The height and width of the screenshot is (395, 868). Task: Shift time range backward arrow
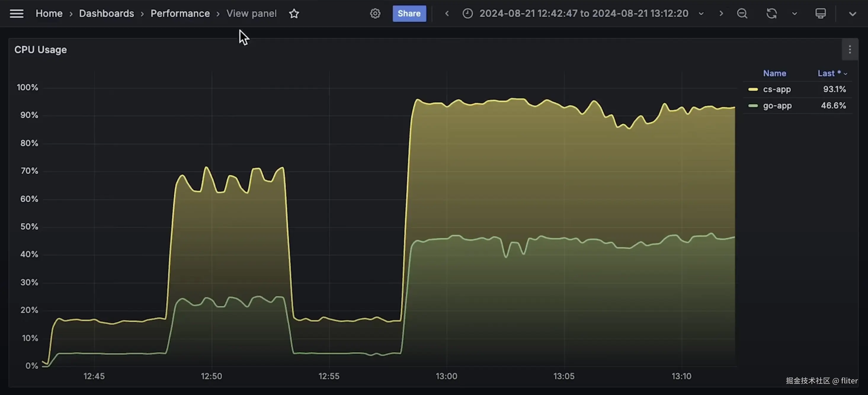point(447,13)
